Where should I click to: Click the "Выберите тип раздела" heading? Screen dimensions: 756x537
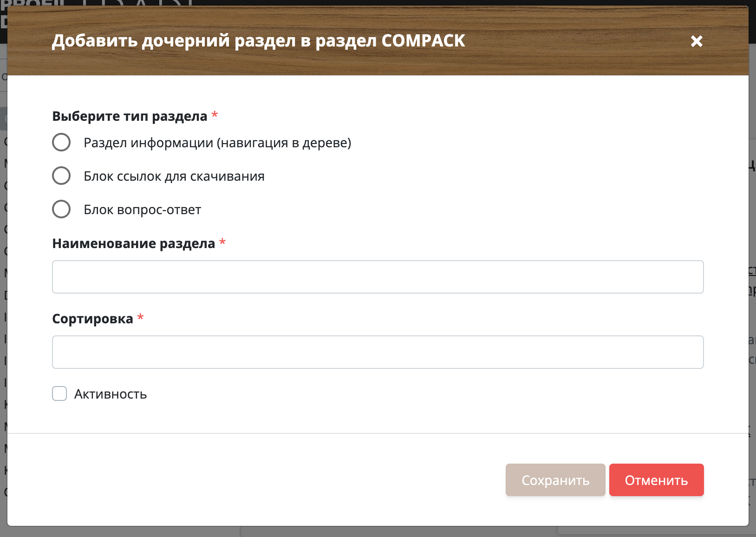click(130, 116)
